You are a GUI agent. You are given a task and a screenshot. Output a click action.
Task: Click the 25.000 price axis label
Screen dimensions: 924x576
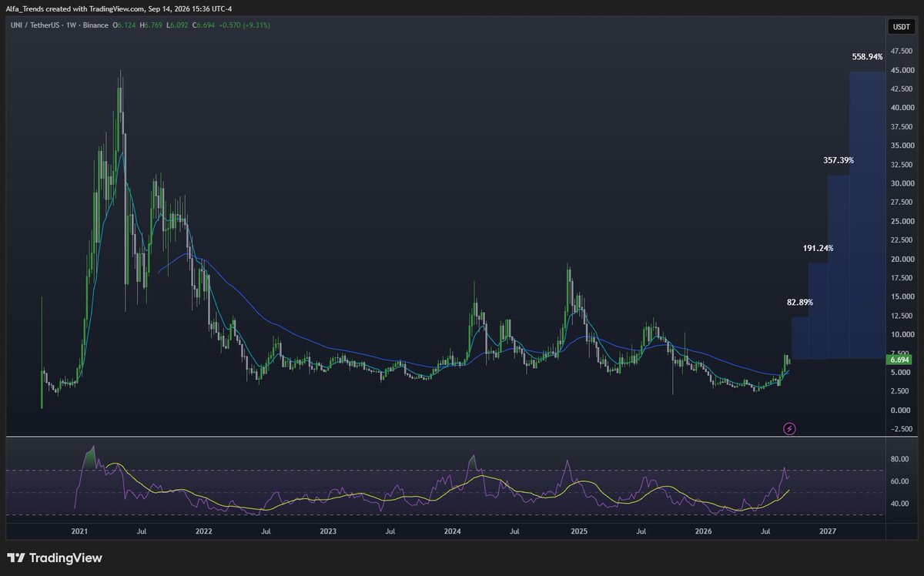click(901, 221)
